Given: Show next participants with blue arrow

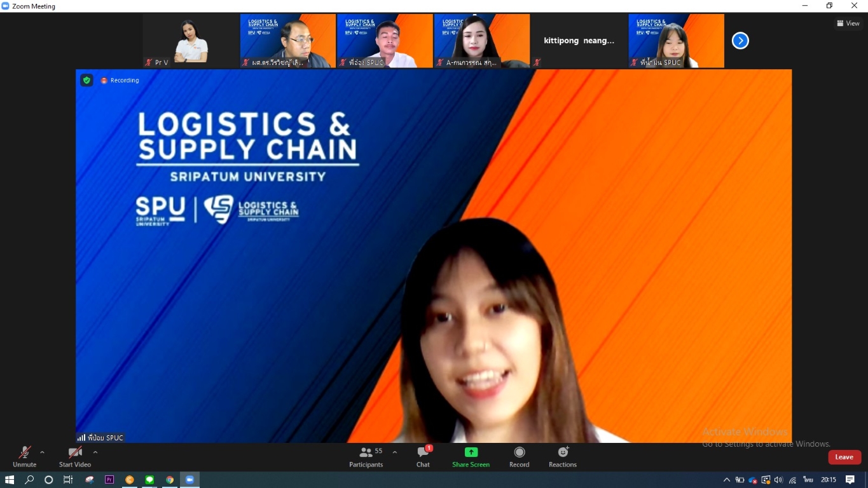Looking at the screenshot, I should click(x=740, y=41).
